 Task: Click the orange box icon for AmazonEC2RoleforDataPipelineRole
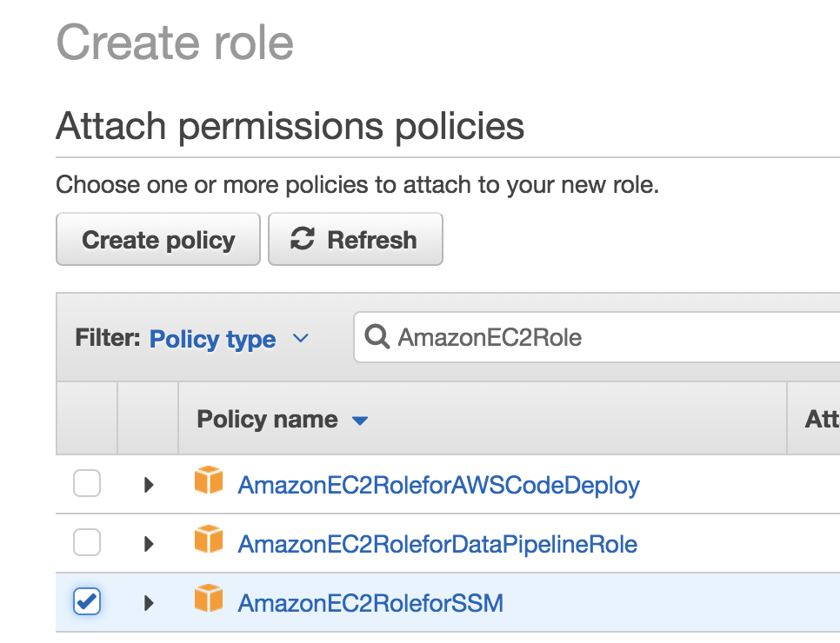(x=209, y=542)
